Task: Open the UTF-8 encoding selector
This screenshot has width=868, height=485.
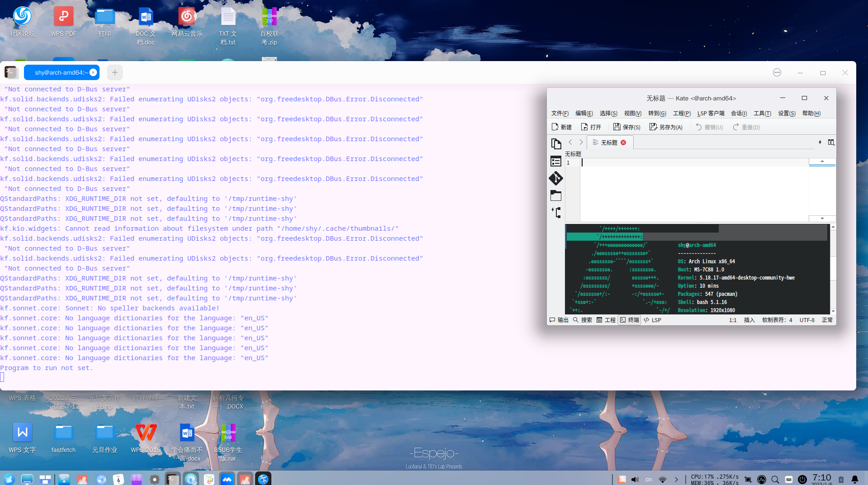Action: (806, 320)
